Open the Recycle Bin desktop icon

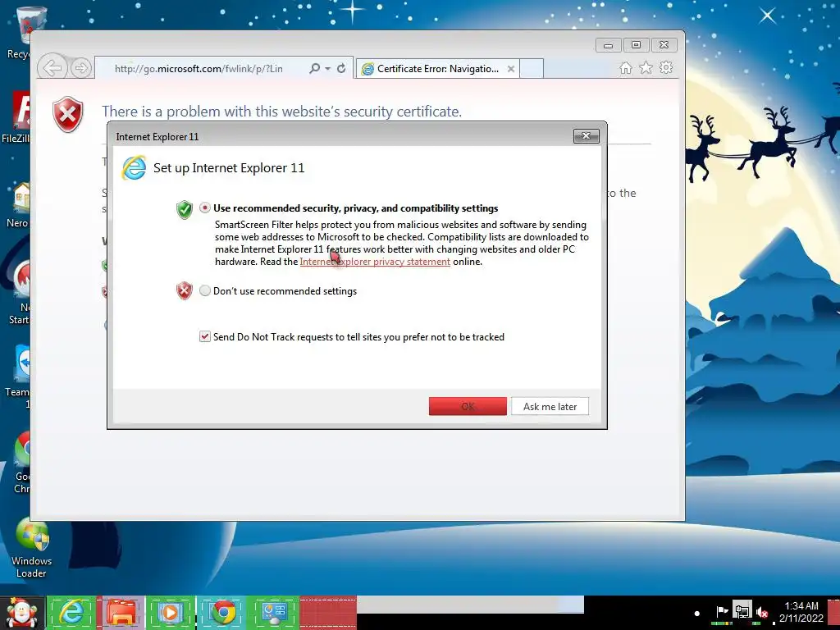(x=24, y=32)
